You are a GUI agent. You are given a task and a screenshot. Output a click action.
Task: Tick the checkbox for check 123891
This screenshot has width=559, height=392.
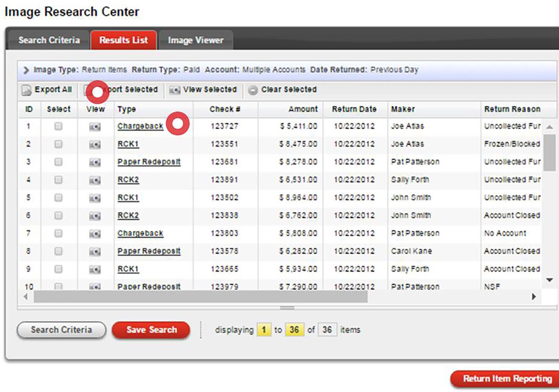point(58,180)
